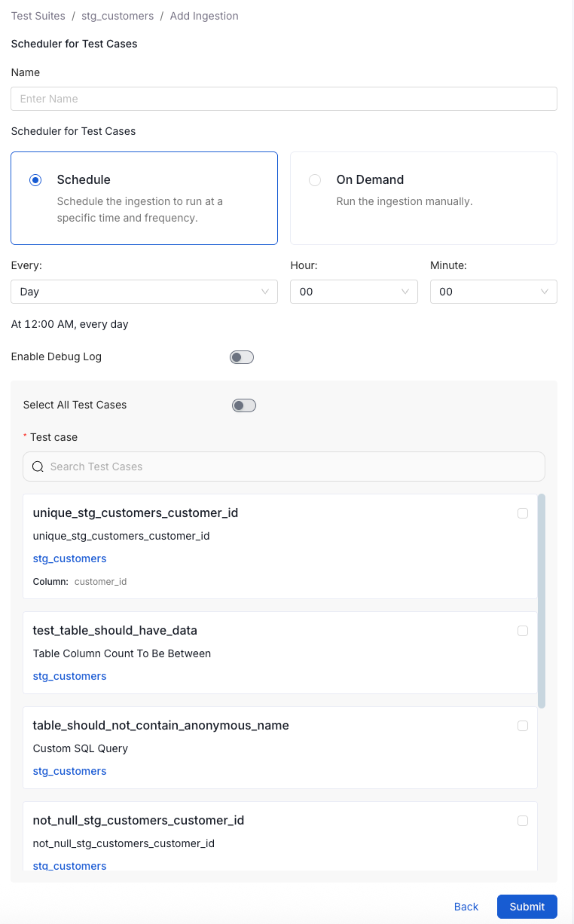Click the Submit button

point(527,906)
